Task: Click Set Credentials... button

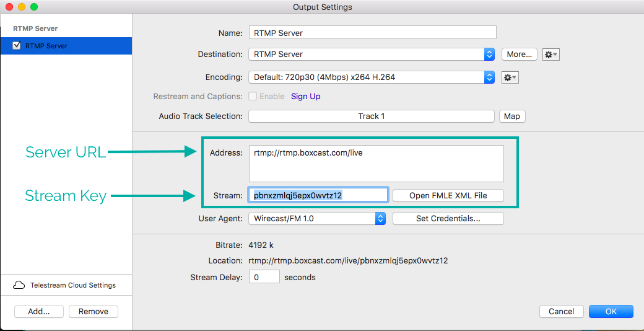Action: [x=448, y=218]
